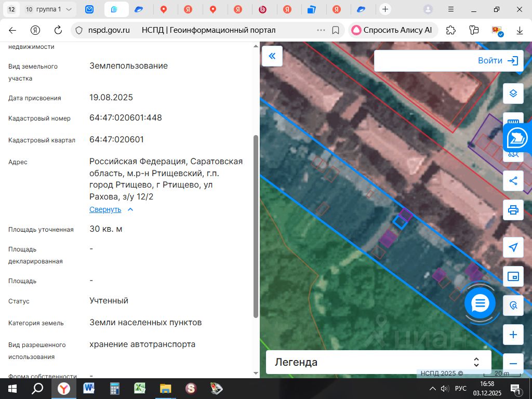Show site protection info via shield icon
Image resolution: width=532 pixels, height=399 pixels.
[x=79, y=30]
